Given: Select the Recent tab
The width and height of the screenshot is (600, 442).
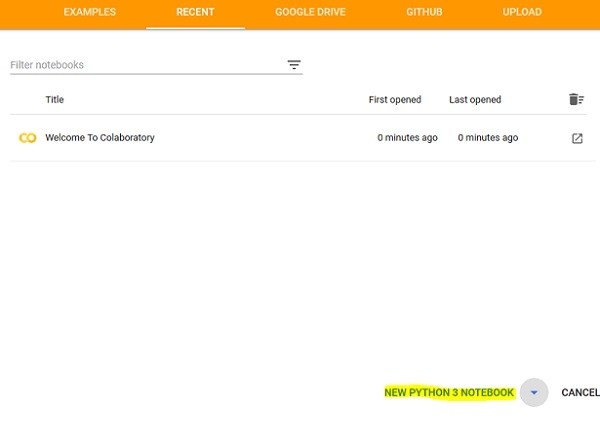Looking at the screenshot, I should pyautogui.click(x=195, y=13).
